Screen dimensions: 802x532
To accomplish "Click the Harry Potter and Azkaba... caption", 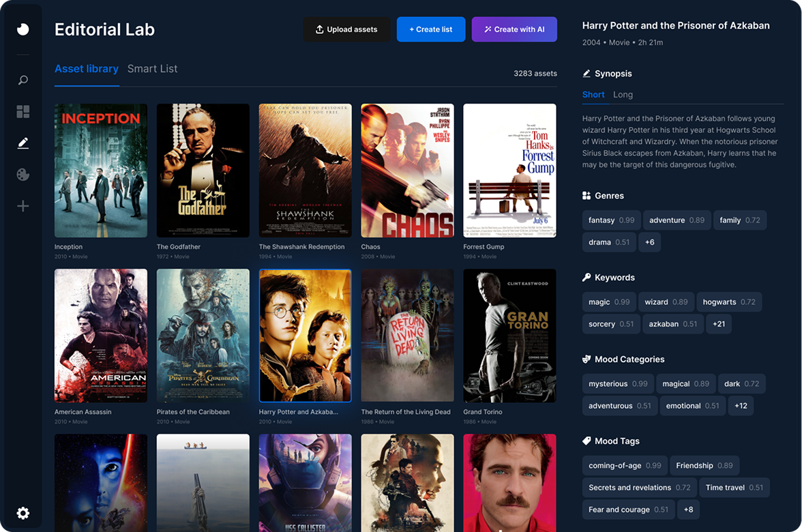I will click(298, 412).
